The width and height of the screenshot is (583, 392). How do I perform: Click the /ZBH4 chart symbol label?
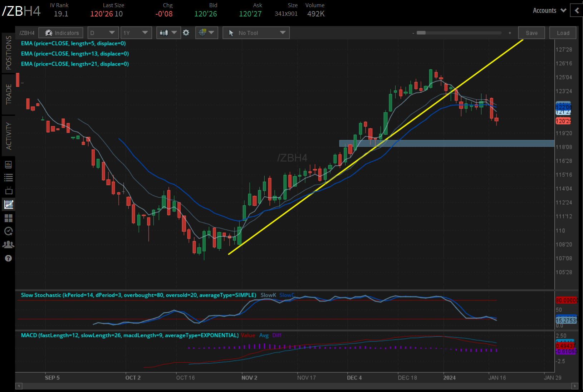click(27, 33)
